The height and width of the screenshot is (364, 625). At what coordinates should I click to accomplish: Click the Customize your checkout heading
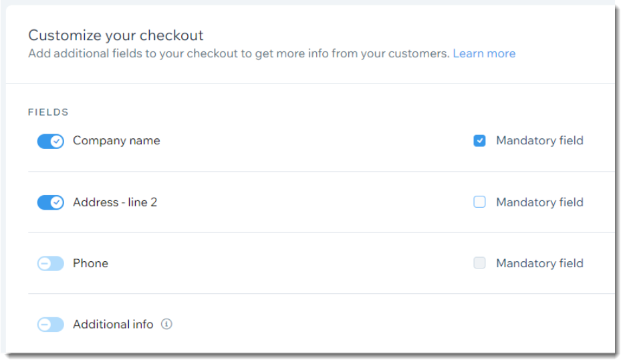[116, 35]
